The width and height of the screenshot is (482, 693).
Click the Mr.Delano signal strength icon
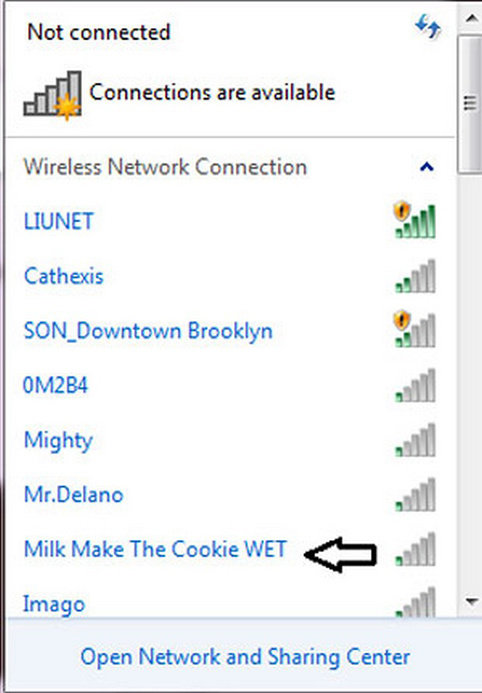415,495
